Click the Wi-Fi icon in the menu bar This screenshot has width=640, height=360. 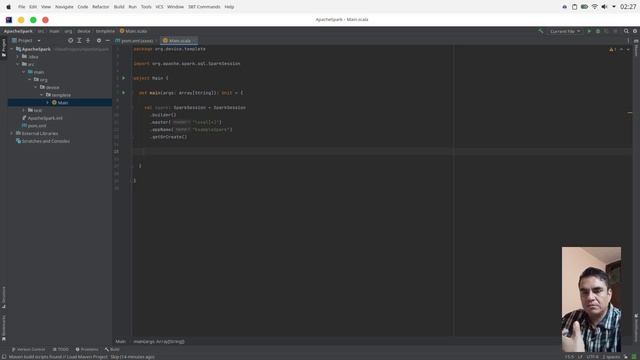click(x=595, y=7)
